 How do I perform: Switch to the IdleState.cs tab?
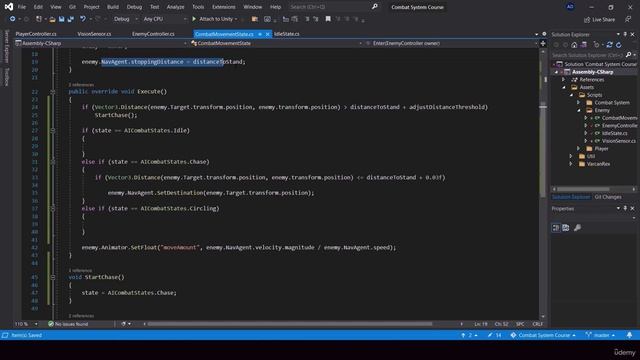click(287, 34)
